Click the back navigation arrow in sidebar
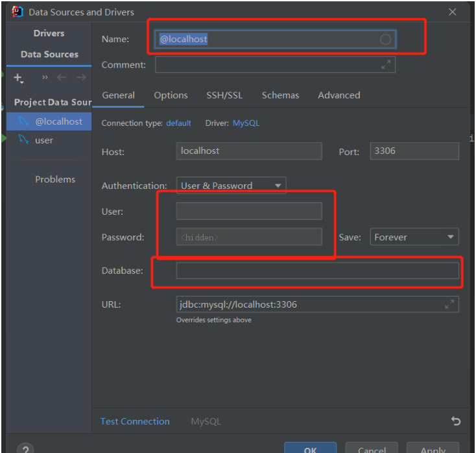The image size is (476, 453). tap(62, 78)
